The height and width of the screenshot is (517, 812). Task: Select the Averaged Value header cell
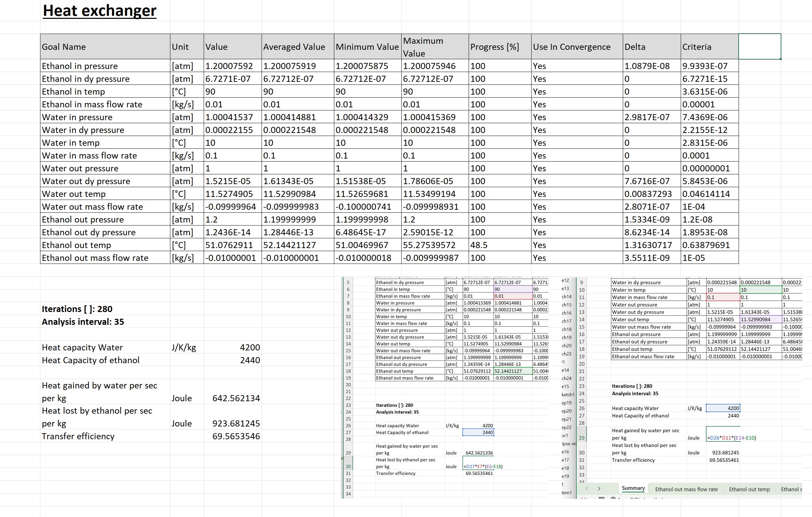tap(298, 46)
